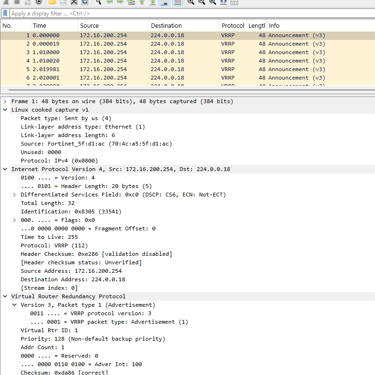Viewport: 375px width, 375px height.
Task: Select the 'VRRP packet type: Advertisement (1)' row
Action: point(109,322)
